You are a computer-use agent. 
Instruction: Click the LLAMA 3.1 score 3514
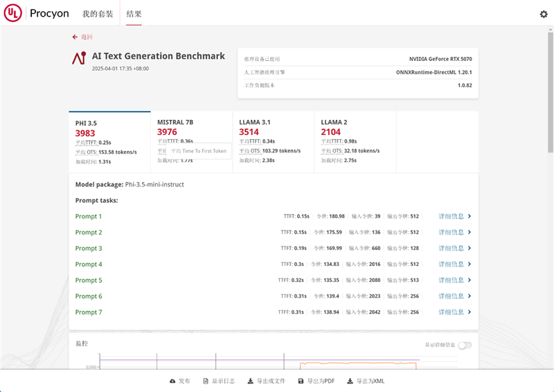point(249,132)
